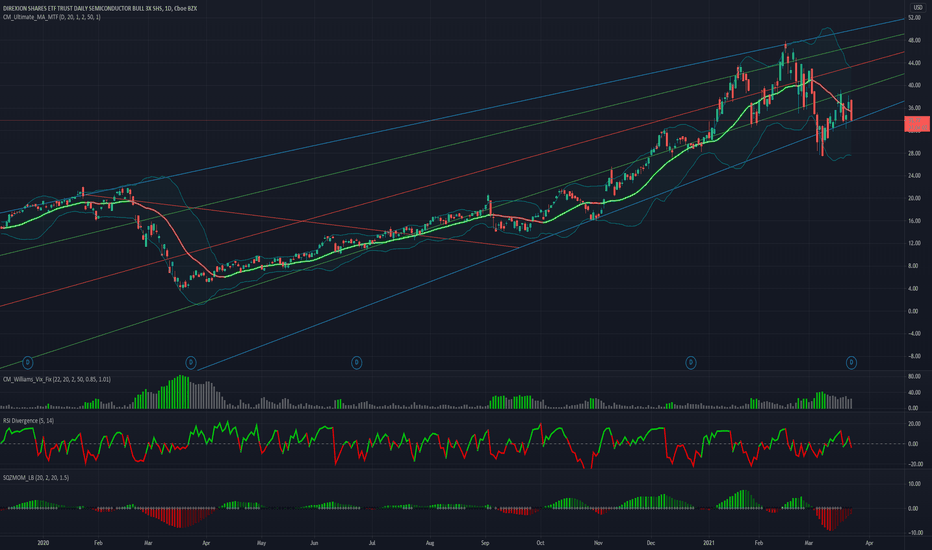Click the red current price label on price axis
932x550 pixels.
(x=917, y=124)
